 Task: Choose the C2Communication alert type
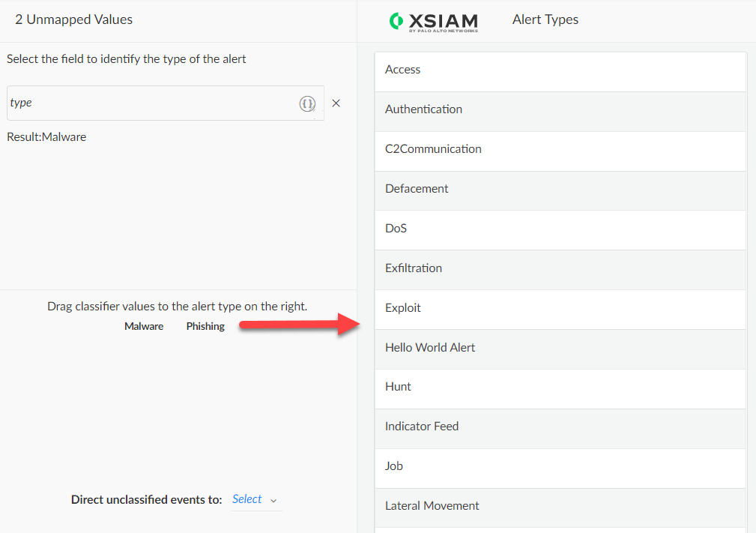coord(560,151)
